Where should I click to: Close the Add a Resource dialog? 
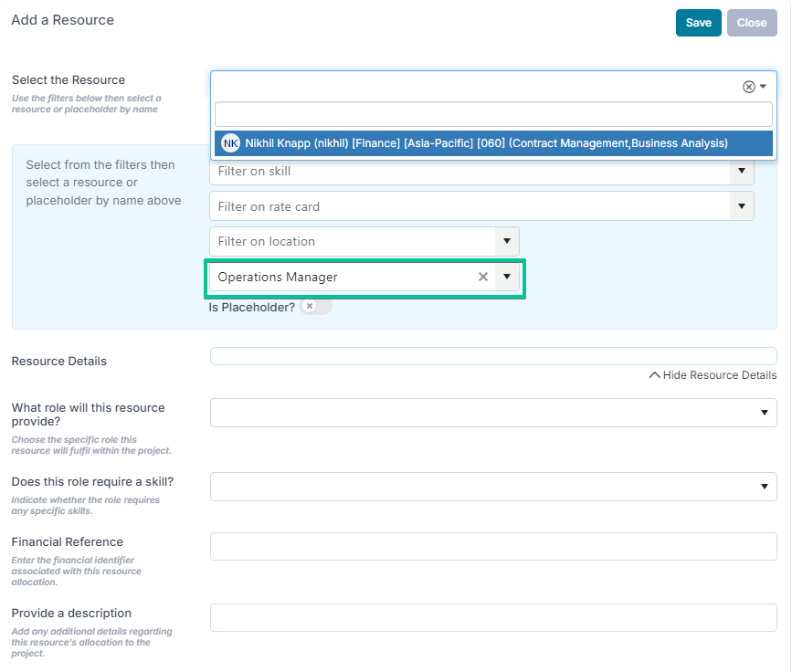(x=752, y=23)
